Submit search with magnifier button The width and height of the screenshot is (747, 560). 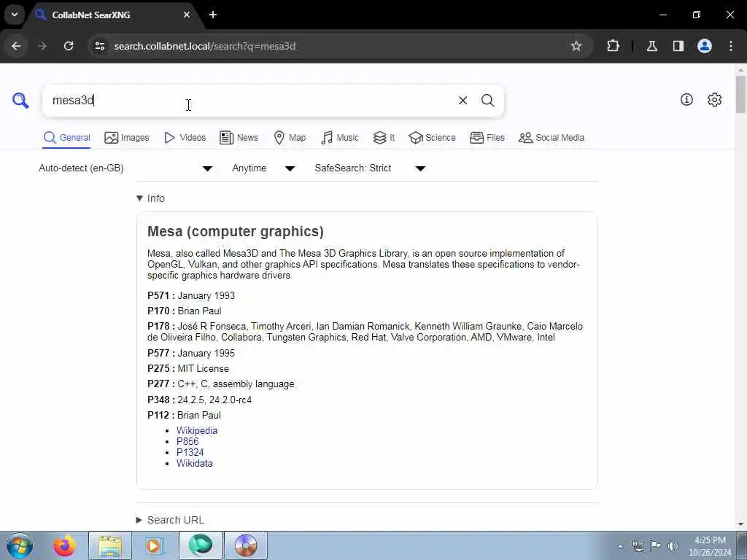pos(487,101)
